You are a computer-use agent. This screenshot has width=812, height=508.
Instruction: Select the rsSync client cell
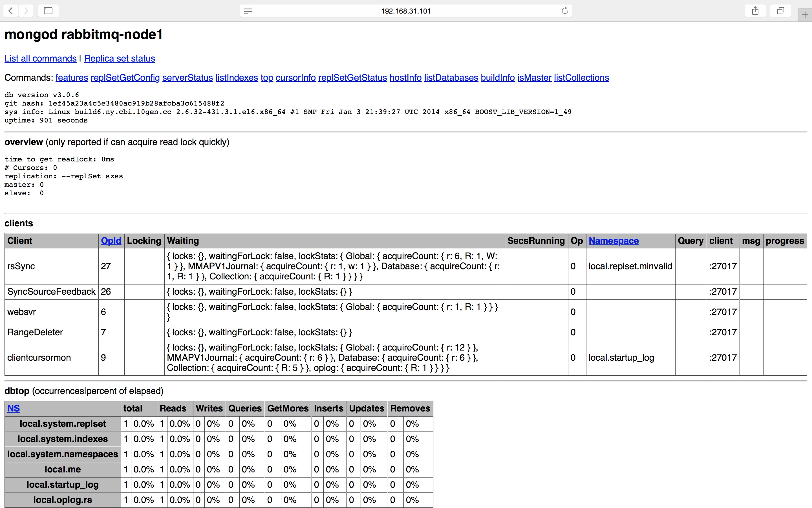(52, 266)
